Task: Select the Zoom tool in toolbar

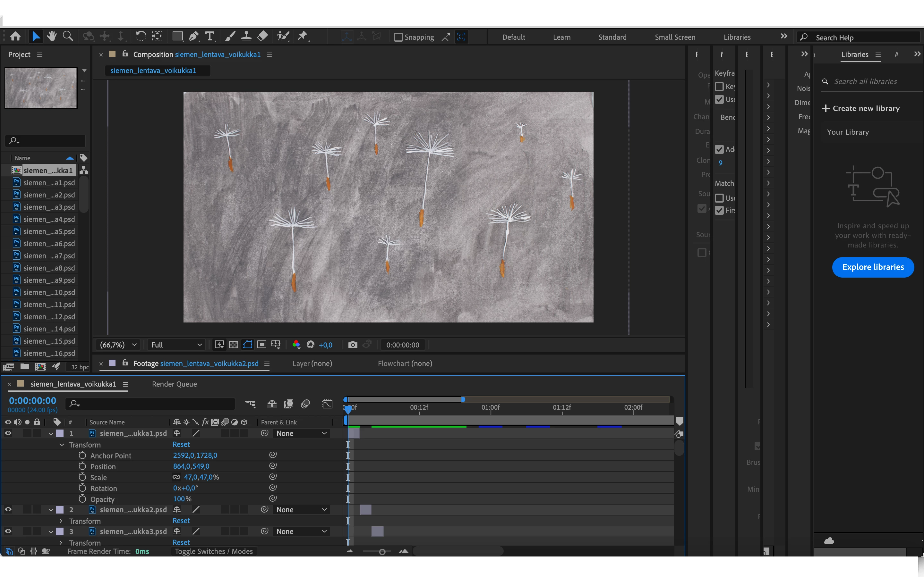Action: [68, 37]
